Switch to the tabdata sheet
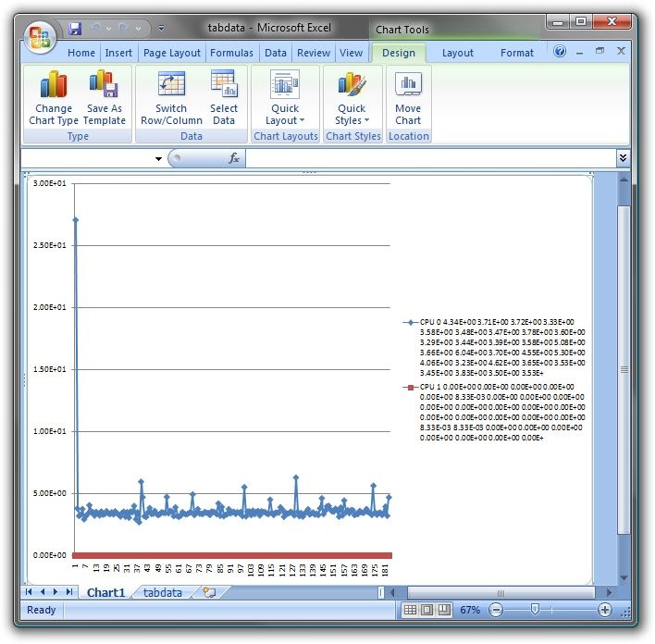Image resolution: width=655 pixels, height=644 pixels. (x=163, y=592)
